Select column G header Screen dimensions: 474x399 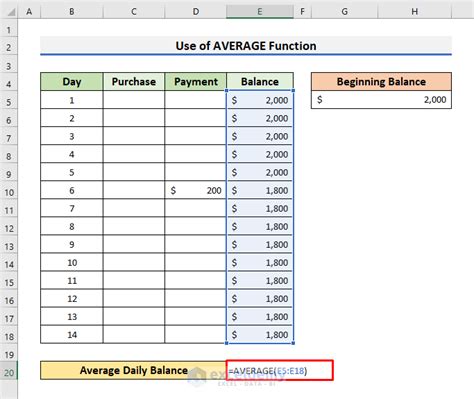[x=345, y=12]
